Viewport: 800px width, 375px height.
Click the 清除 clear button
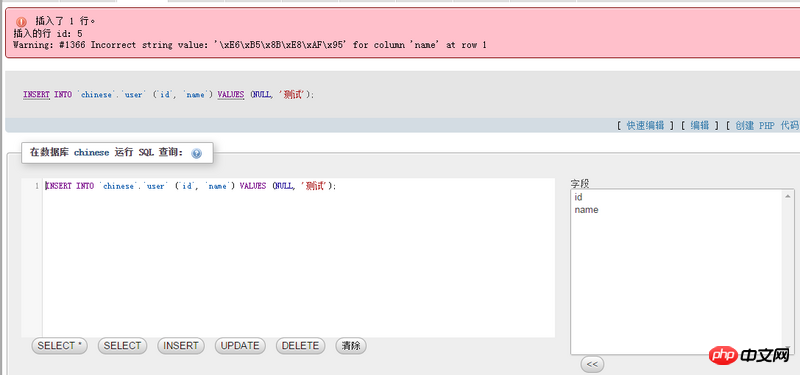click(351, 345)
